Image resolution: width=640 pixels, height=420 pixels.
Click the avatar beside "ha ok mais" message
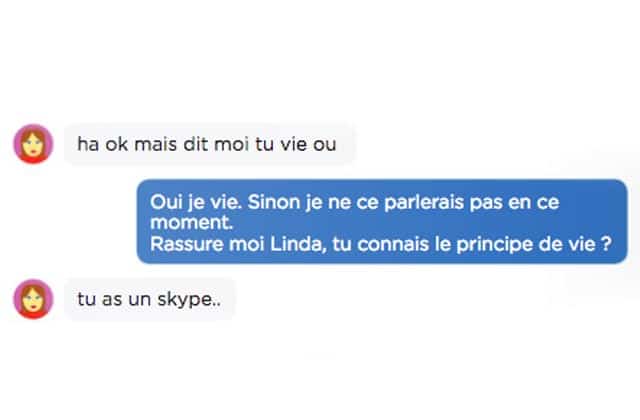32,144
